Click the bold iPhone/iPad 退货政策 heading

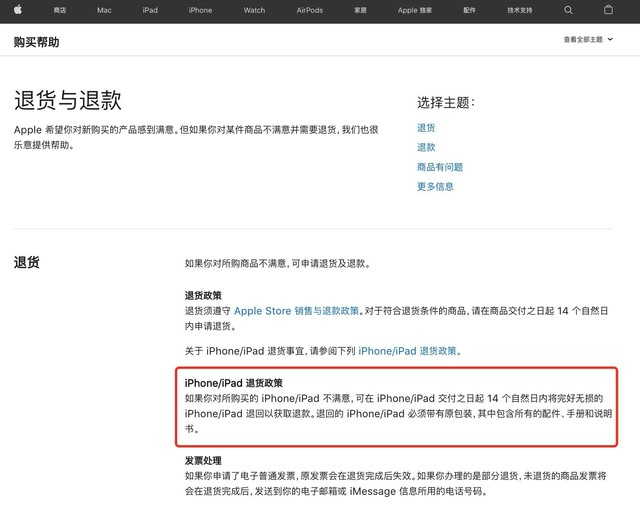(233, 383)
